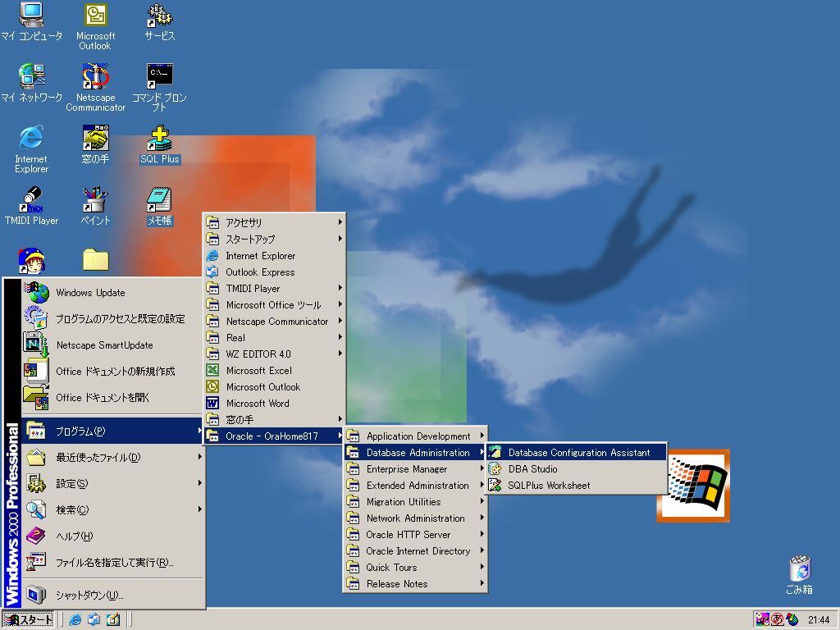Launch Microsoft Outlook from Programs menu

click(x=274, y=387)
